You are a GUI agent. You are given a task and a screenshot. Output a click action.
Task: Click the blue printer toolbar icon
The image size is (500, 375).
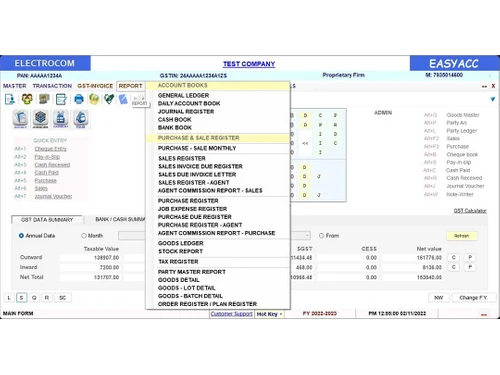coord(79,99)
